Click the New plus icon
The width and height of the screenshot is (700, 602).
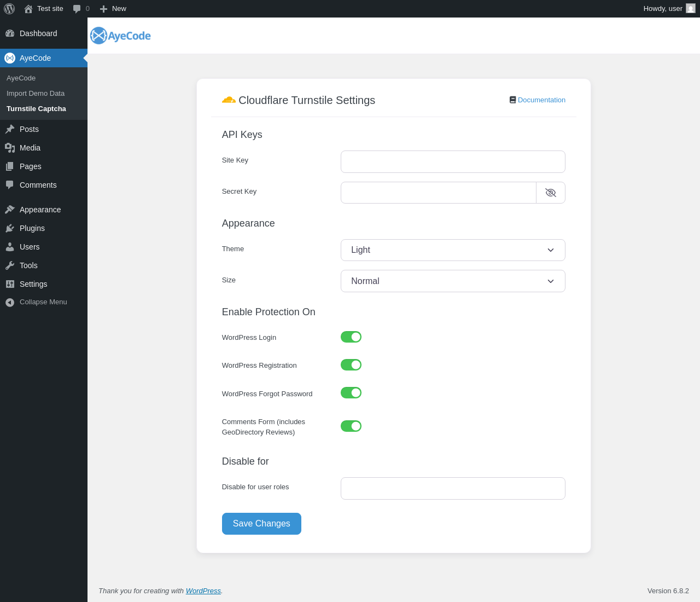pos(103,9)
